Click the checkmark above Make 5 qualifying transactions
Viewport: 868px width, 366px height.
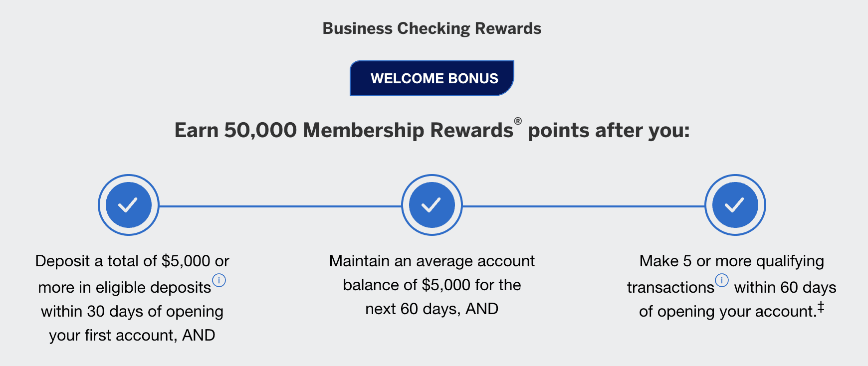(x=735, y=205)
